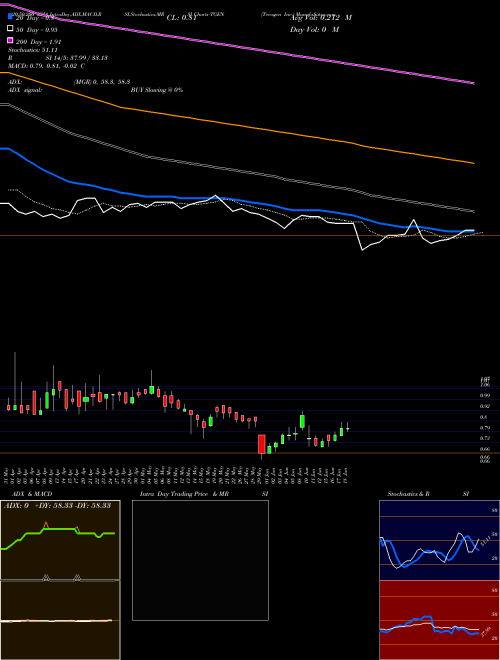Open the ADX green line chart panel

(60, 540)
